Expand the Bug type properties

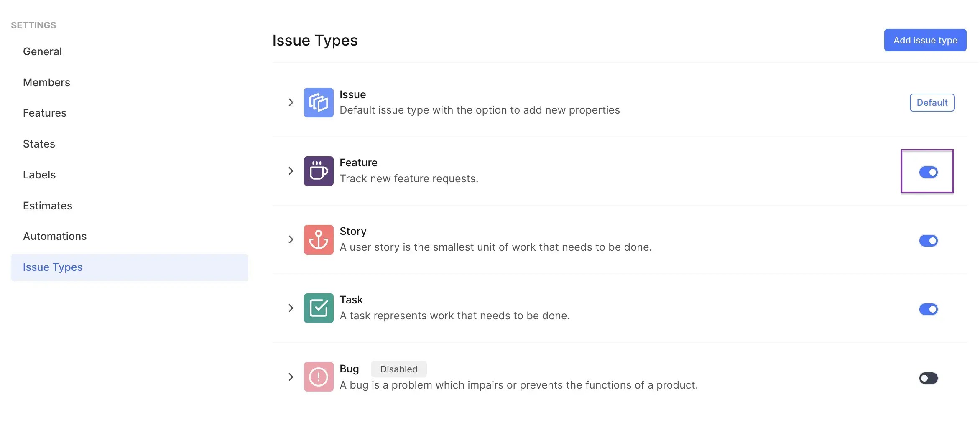pyautogui.click(x=291, y=377)
